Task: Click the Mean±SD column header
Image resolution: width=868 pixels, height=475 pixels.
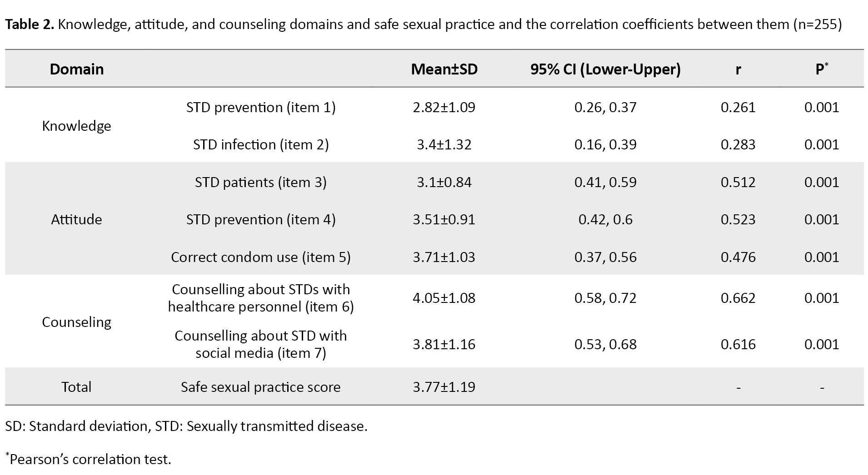Action: click(x=444, y=69)
